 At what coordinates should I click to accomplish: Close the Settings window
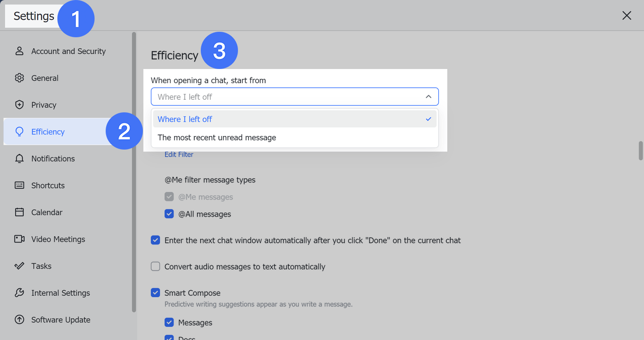click(x=626, y=16)
